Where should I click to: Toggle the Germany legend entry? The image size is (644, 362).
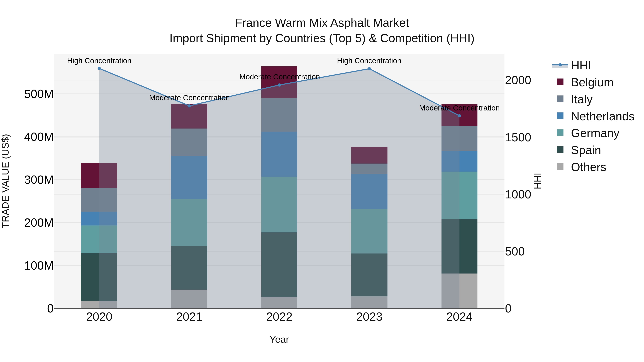[588, 133]
